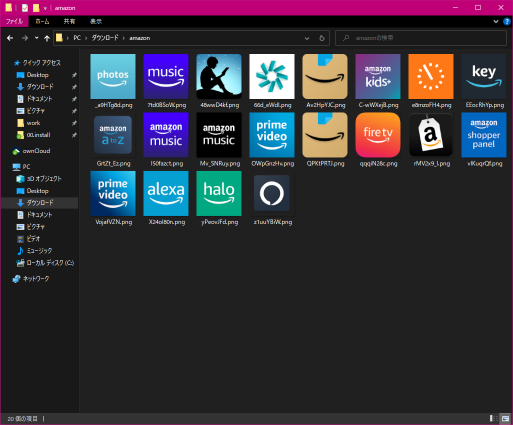Open the 00.install folder in sidebar
Viewport: 513px width, 425px height.
tap(38, 135)
